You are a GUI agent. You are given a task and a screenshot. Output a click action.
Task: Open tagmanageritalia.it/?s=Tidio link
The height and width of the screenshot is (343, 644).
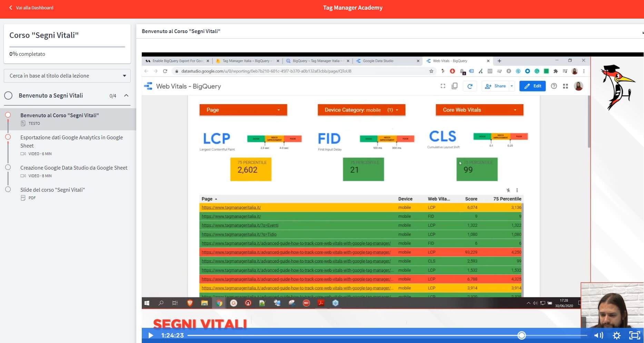coord(239,234)
